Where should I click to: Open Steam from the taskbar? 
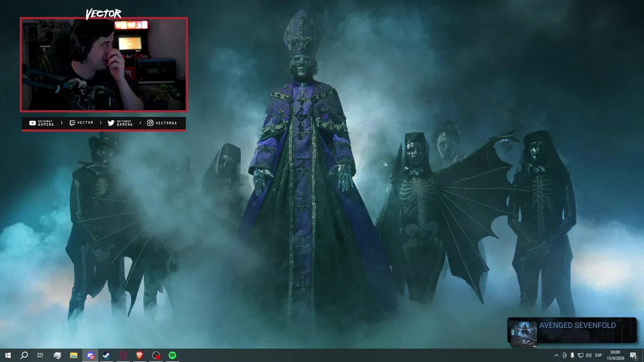(x=107, y=355)
